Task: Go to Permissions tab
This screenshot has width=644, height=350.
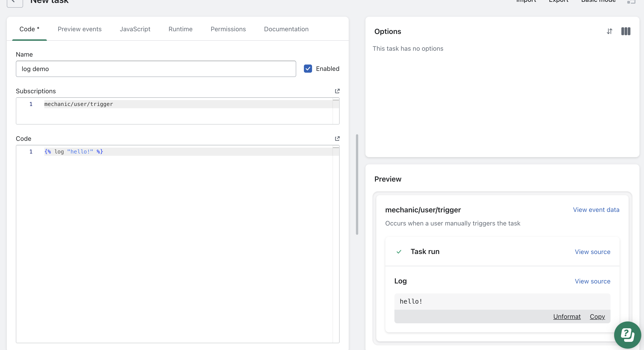Action: coord(228,29)
